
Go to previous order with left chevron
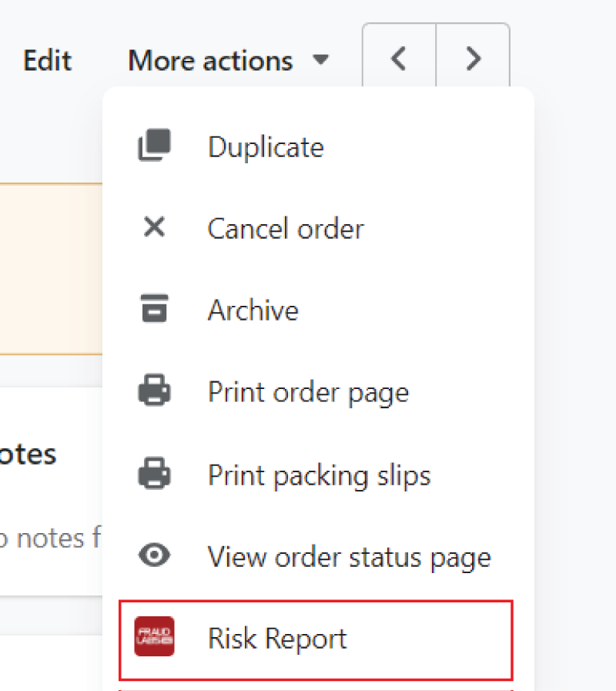(x=399, y=59)
